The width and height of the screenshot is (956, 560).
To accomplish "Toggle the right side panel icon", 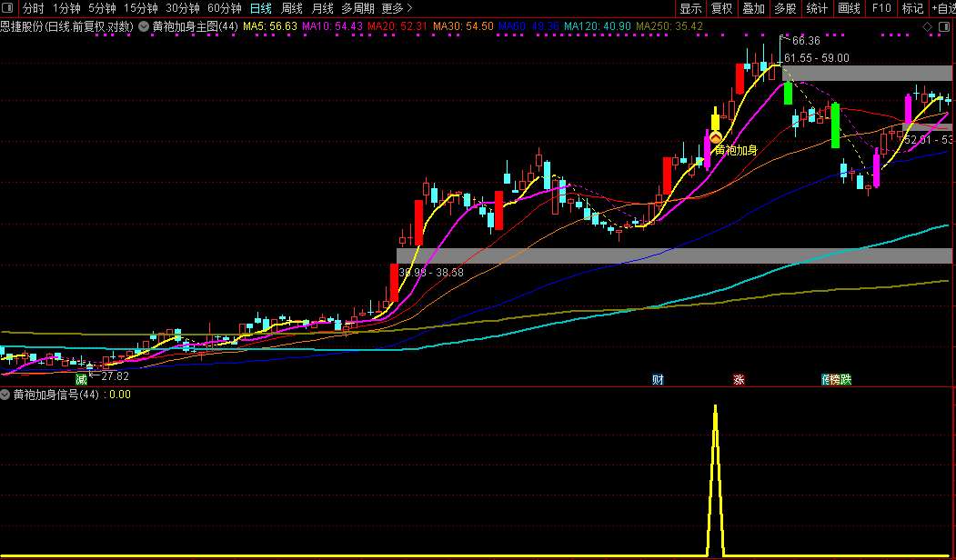I will [x=944, y=26].
